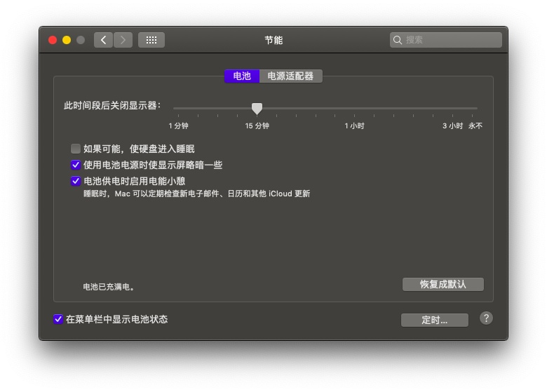The height and width of the screenshot is (392, 547).
Task: Close the 节能 window with red button
Action: [x=53, y=40]
